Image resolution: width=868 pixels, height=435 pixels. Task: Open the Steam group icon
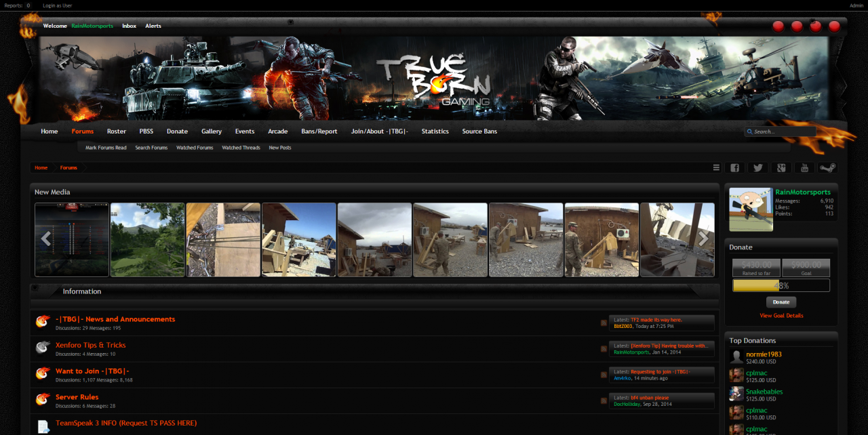click(x=827, y=168)
